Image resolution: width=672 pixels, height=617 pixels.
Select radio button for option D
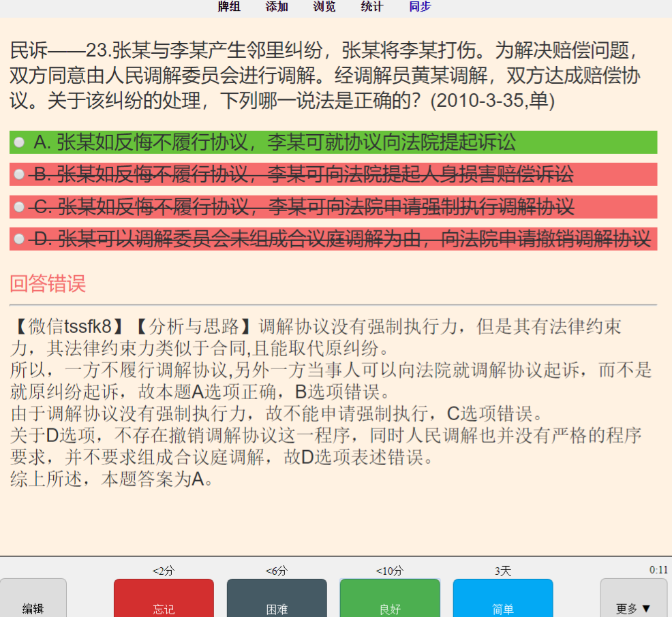pos(19,239)
